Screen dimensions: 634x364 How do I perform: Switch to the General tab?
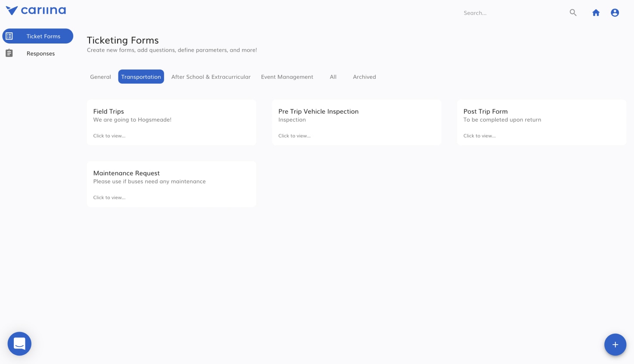[x=100, y=77]
